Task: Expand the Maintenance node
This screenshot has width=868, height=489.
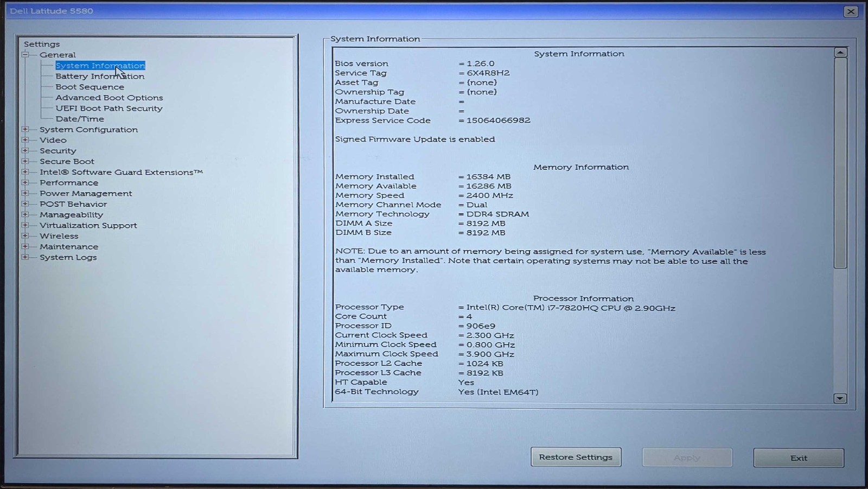Action: coord(25,246)
